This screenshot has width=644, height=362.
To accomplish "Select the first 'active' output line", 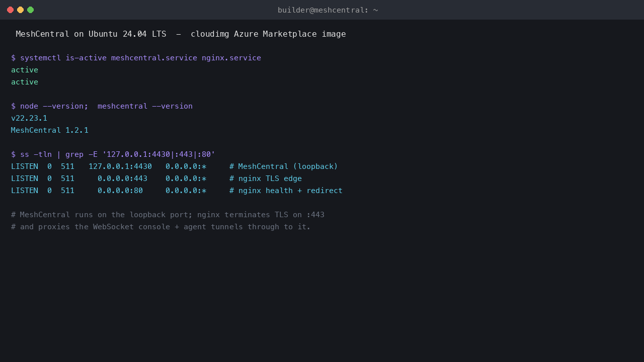I will [x=25, y=70].
